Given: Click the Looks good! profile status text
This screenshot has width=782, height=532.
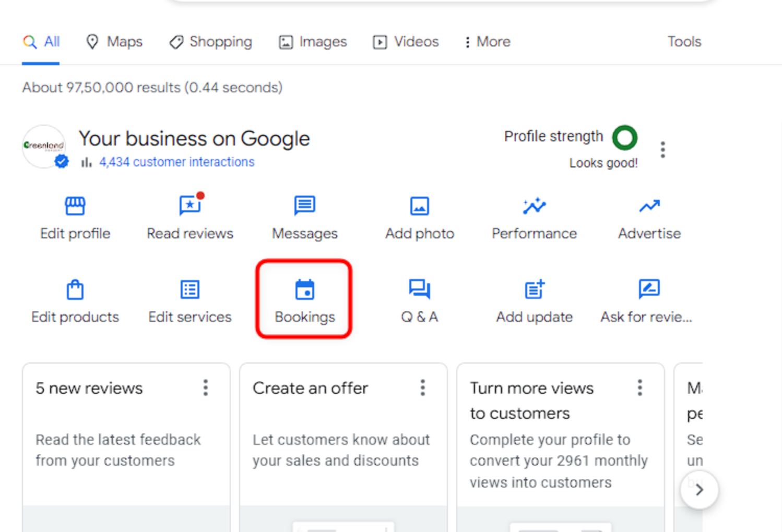Looking at the screenshot, I should pyautogui.click(x=603, y=163).
